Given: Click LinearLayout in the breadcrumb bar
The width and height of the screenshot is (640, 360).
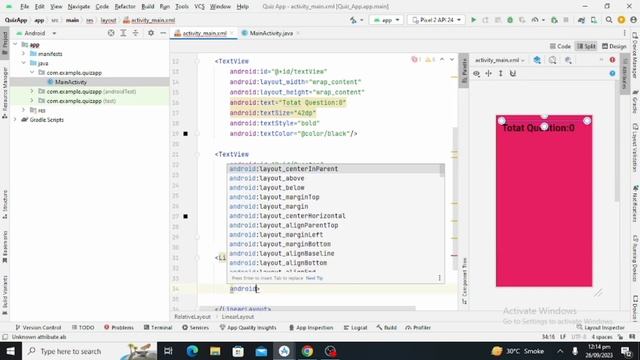Looking at the screenshot, I should [x=238, y=317].
